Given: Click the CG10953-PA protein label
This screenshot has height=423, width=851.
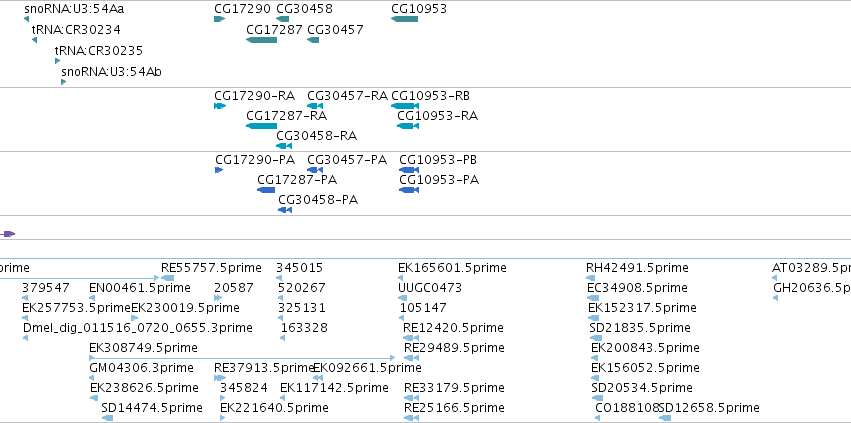Looking at the screenshot, I should coord(439,180).
